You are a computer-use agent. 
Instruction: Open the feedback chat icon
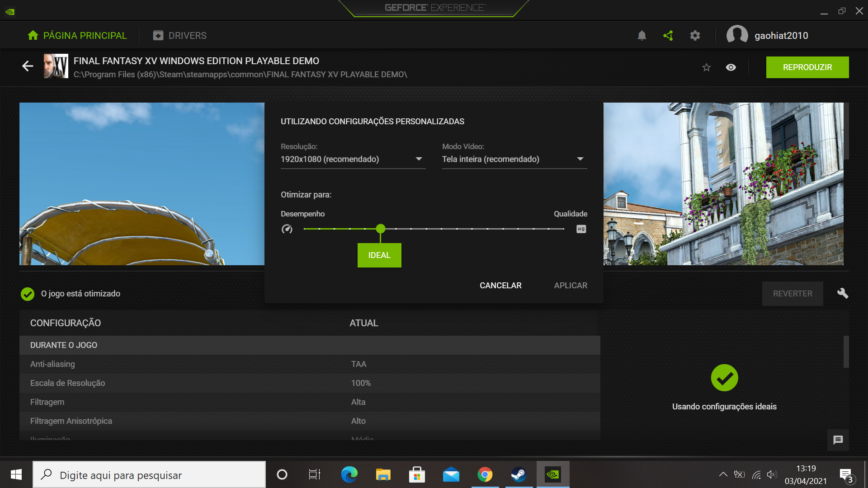coord(838,440)
